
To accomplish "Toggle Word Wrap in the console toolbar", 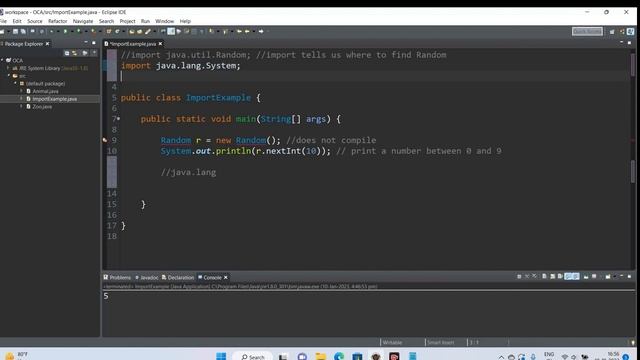I will coord(560,277).
